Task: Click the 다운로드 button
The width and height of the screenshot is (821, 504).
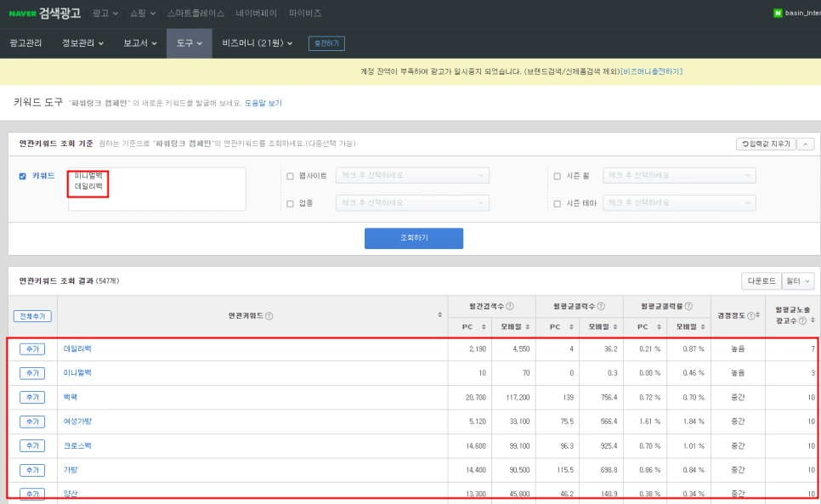Action: [762, 281]
